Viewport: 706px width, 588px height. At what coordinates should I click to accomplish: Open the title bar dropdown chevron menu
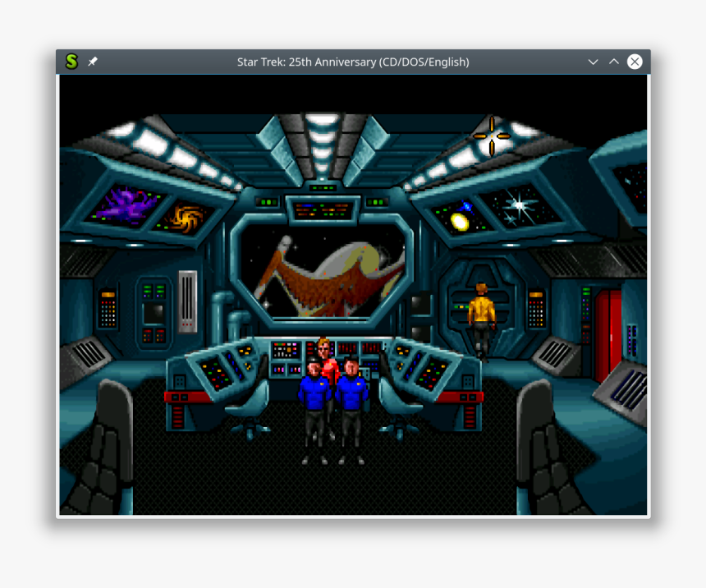[593, 61]
